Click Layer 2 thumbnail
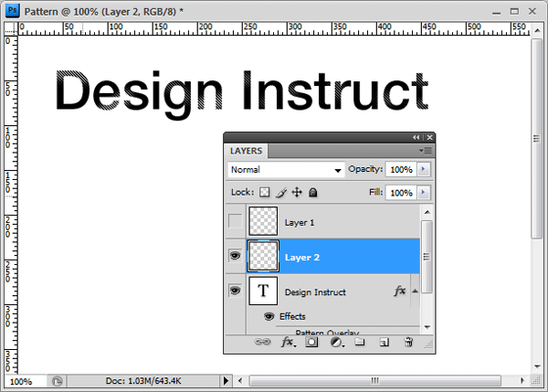The height and width of the screenshot is (392, 548). (263, 256)
